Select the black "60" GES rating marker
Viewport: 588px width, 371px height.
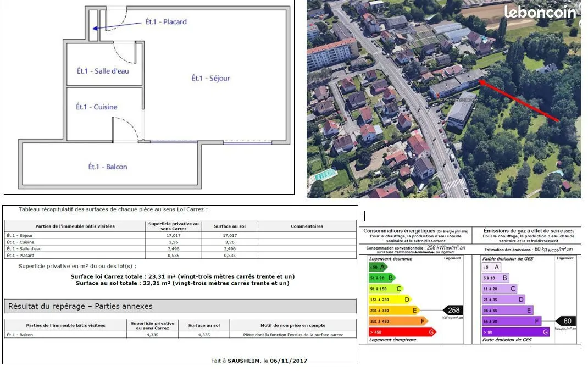[565, 321]
